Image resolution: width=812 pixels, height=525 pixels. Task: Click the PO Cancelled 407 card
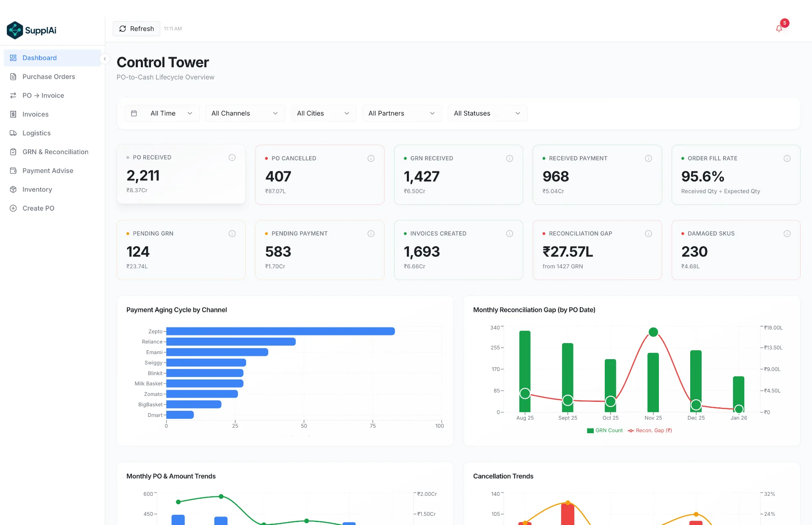320,175
